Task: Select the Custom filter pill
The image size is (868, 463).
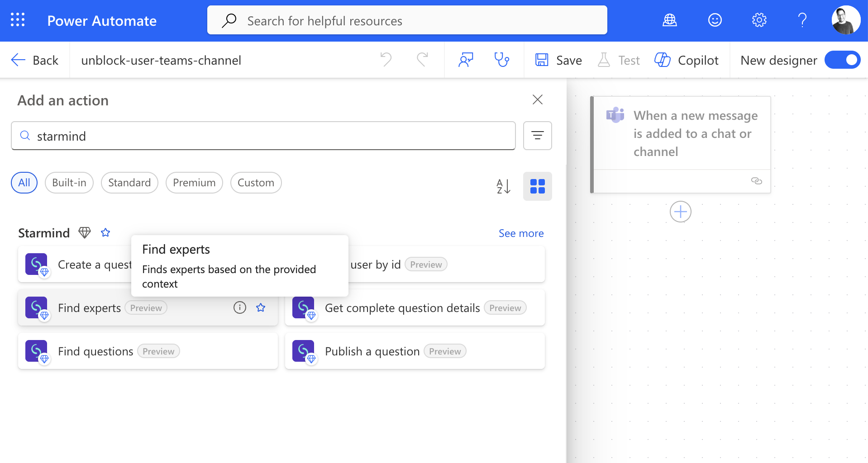Action: point(256,183)
